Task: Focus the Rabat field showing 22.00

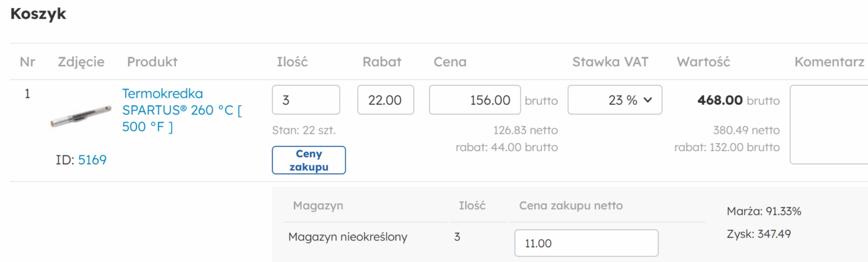Action: point(386,100)
